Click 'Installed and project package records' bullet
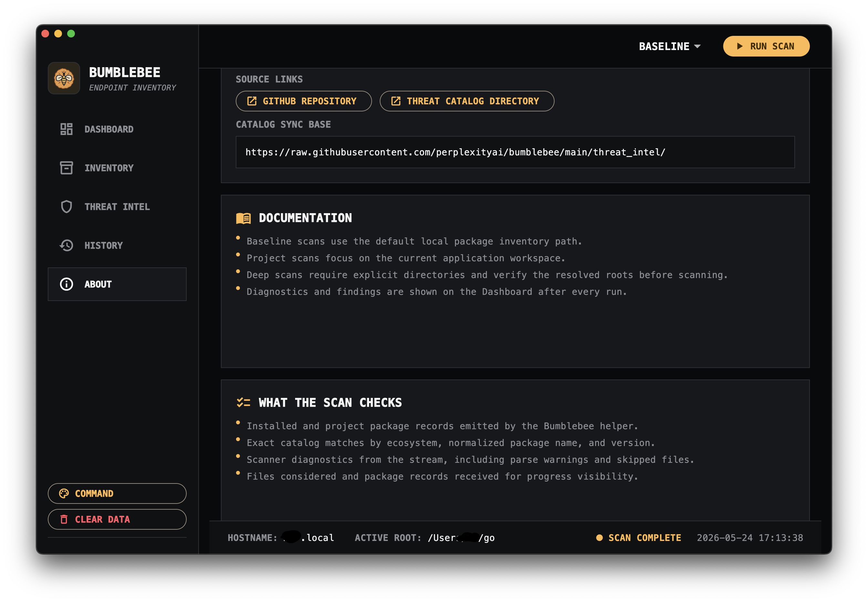 442,426
